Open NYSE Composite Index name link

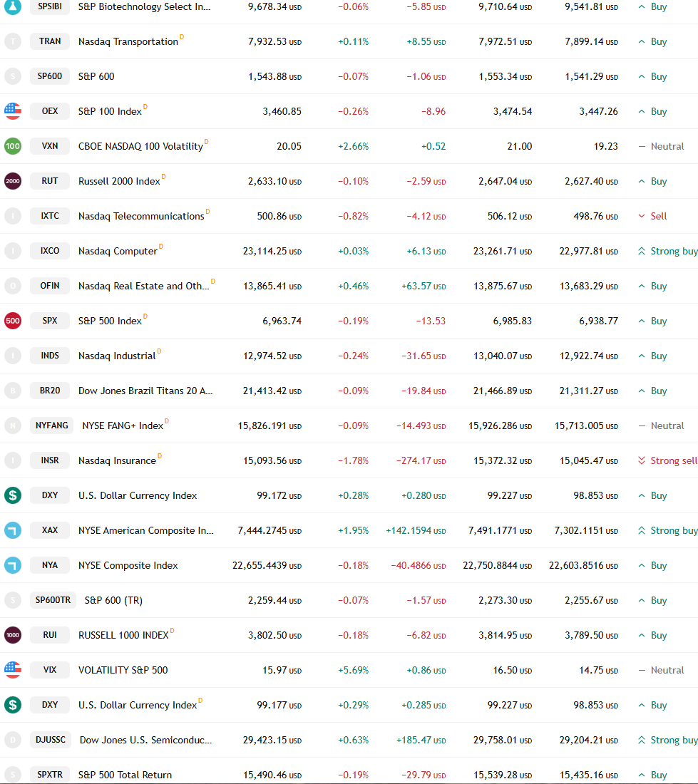pos(128,565)
